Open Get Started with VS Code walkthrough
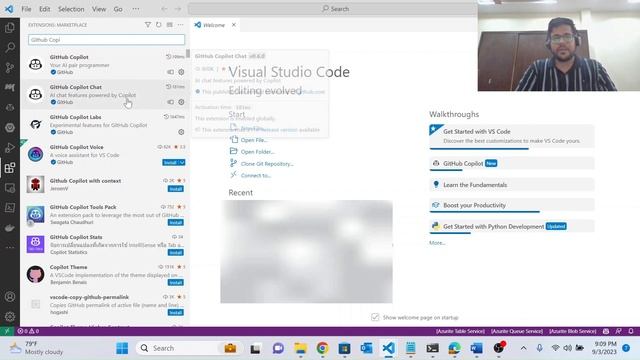Image resolution: width=640 pixels, height=360 pixels. 512,136
